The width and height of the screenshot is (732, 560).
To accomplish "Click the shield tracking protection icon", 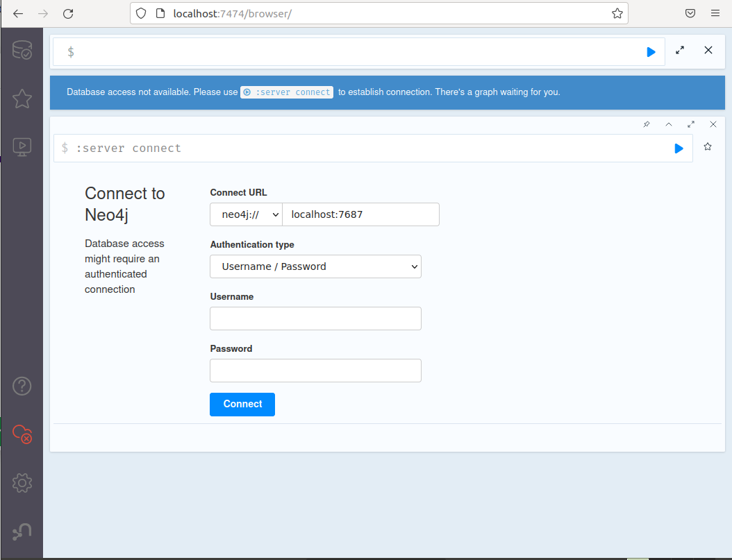I will [141, 13].
